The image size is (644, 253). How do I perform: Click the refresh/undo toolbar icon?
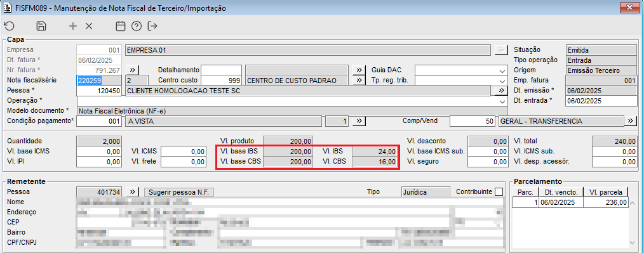tap(9, 26)
